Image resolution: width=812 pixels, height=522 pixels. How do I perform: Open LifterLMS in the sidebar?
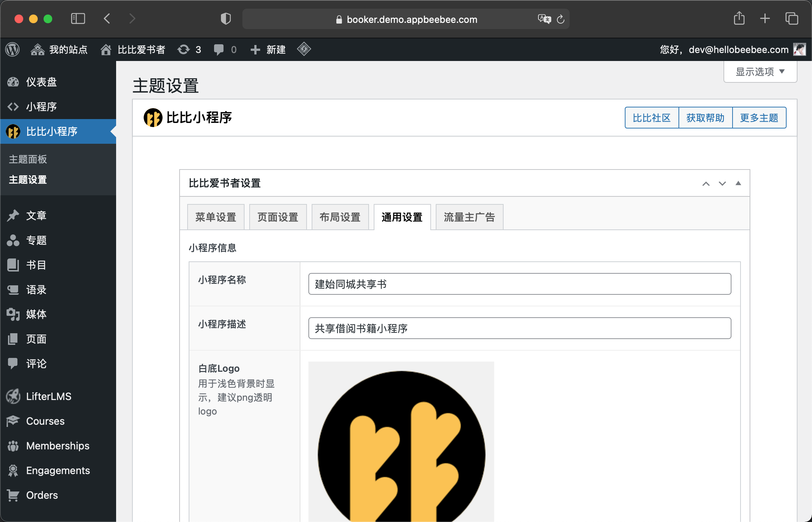[48, 396]
